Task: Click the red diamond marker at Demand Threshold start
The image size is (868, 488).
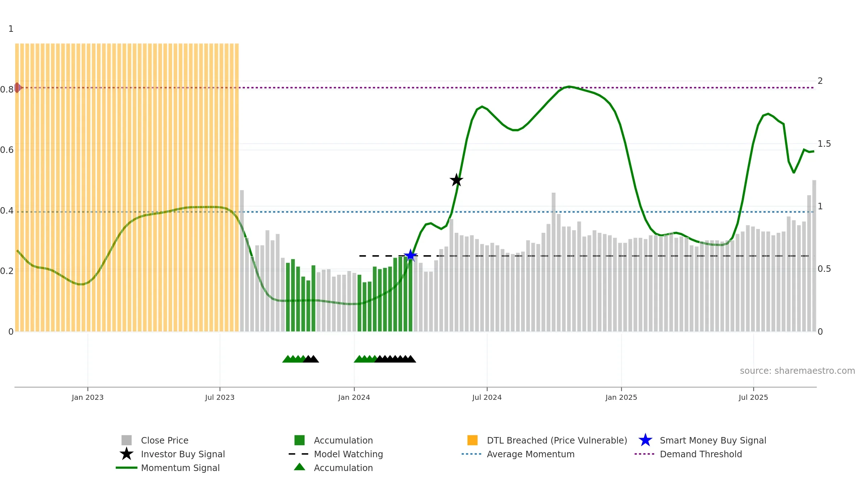Action: tap(17, 88)
